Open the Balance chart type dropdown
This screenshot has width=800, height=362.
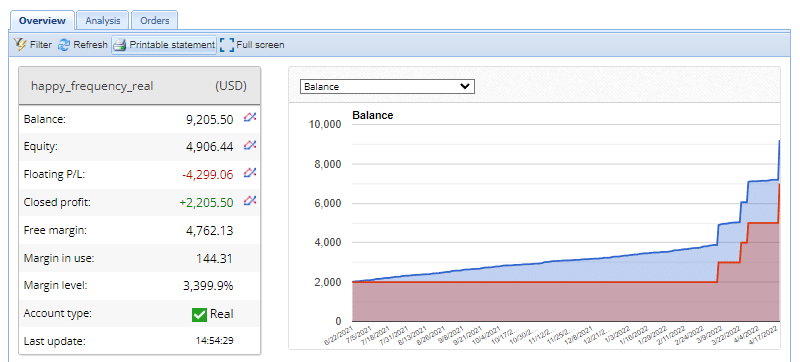click(x=387, y=86)
